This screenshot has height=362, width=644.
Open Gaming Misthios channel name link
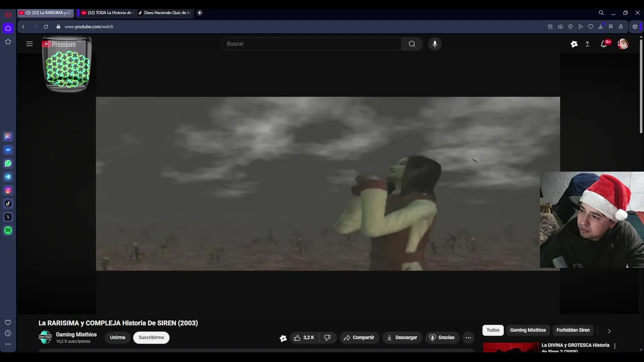(76, 335)
